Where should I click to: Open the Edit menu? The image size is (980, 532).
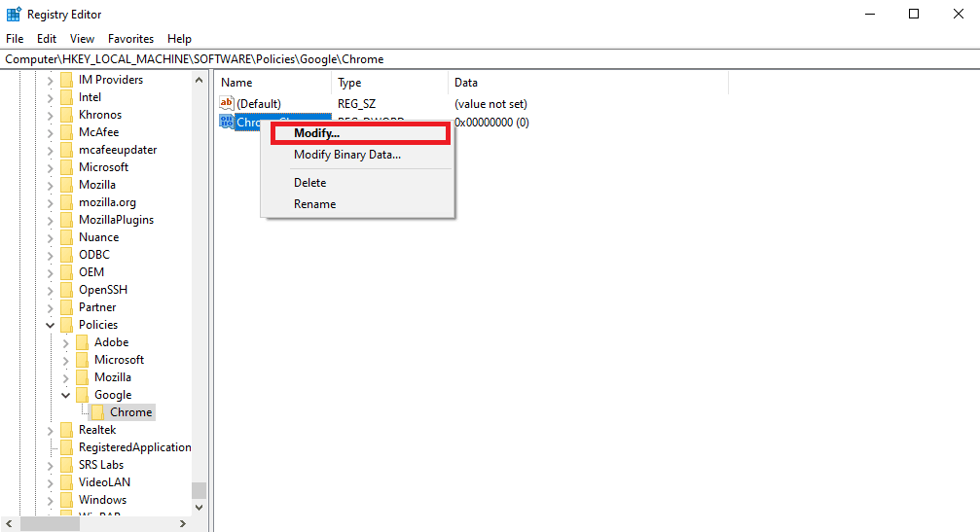pos(47,39)
